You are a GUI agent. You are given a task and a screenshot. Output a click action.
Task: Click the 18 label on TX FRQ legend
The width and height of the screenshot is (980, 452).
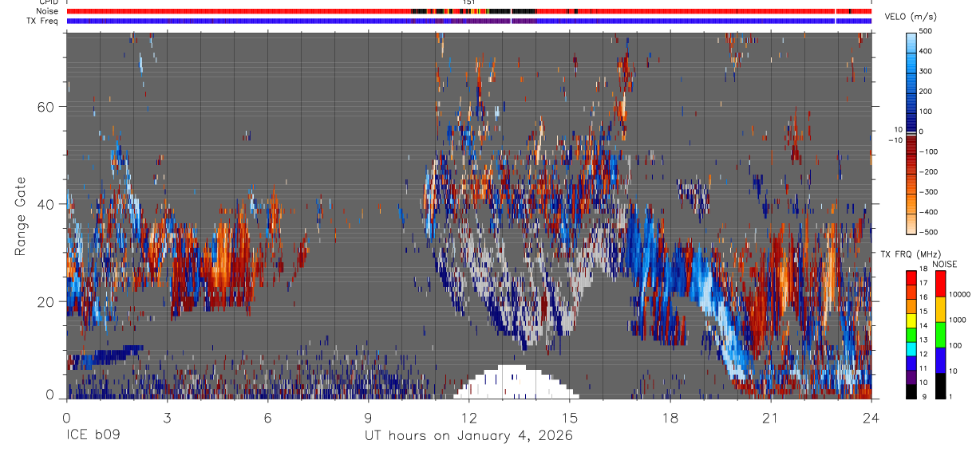[924, 269]
